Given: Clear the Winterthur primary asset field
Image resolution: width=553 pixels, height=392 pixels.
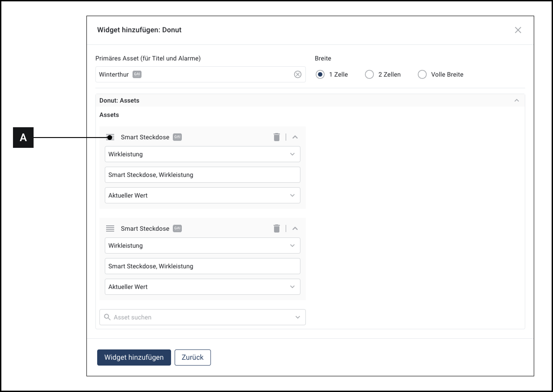Looking at the screenshot, I should 298,74.
